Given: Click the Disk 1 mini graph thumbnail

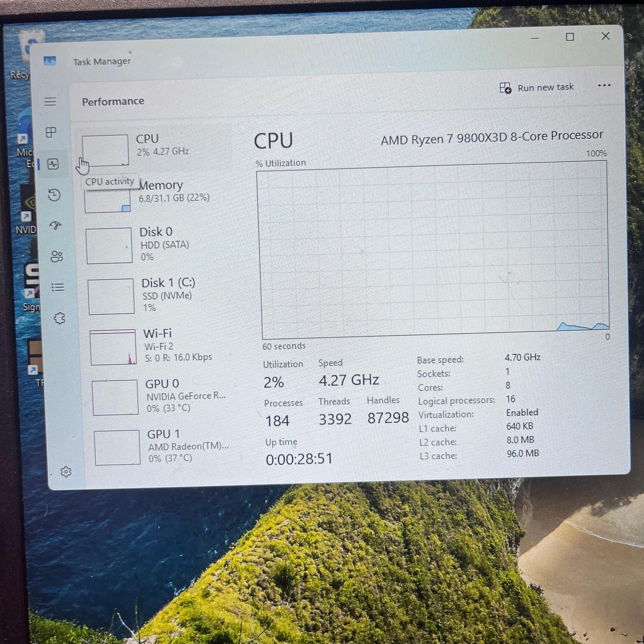Looking at the screenshot, I should [111, 297].
